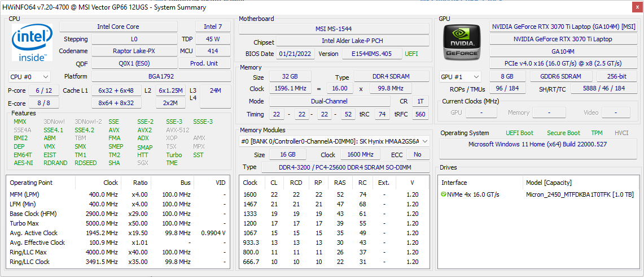Expand the memory module BANK 0 dropdown
Image resolution: width=644 pixels, height=277 pixels.
coord(334,141)
